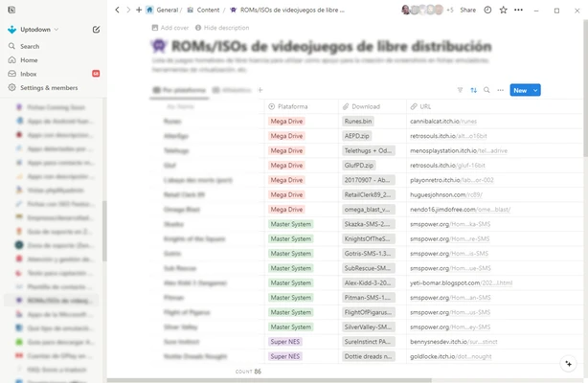Open the database sort icon

(474, 90)
